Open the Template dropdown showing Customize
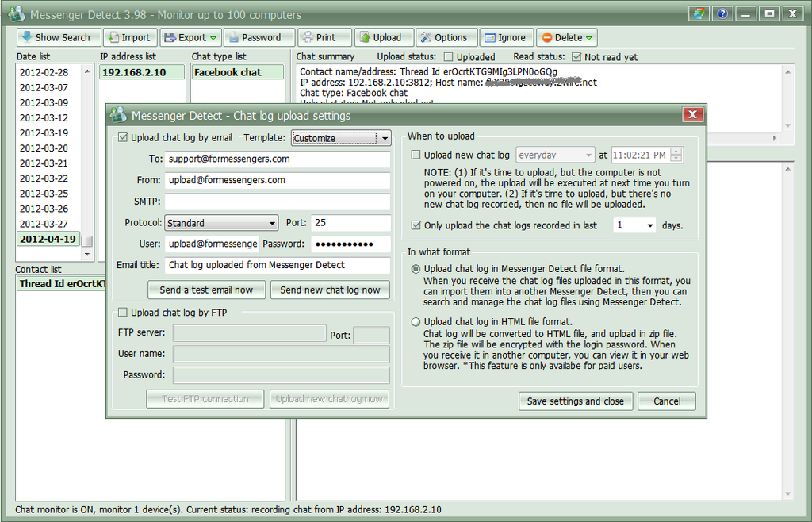The width and height of the screenshot is (812, 522). pos(384,138)
